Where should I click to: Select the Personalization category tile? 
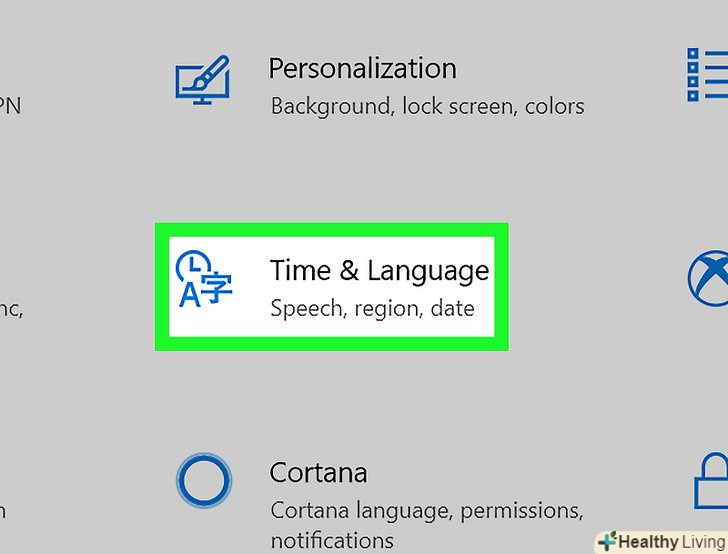pyautogui.click(x=380, y=85)
